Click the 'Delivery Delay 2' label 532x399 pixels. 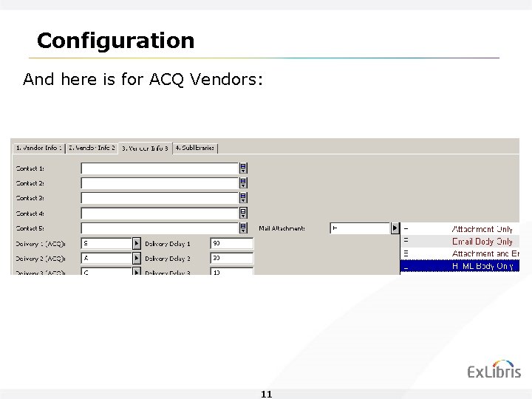[x=168, y=259]
